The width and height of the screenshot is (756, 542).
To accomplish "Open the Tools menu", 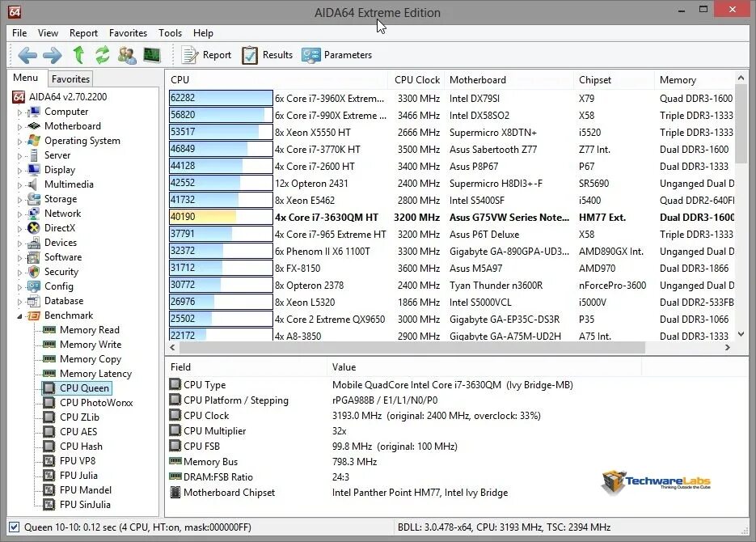I will [x=170, y=33].
